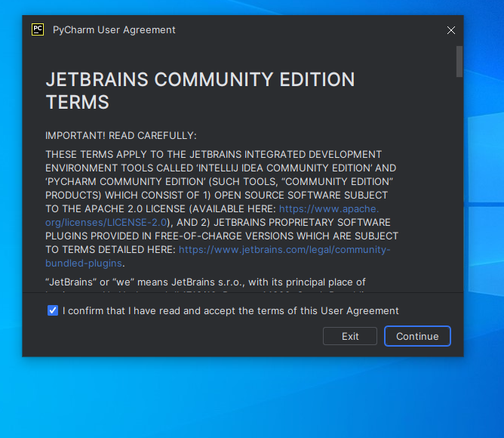504x438 pixels.
Task: Click the 'I confirm that I have read' label
Action: click(x=230, y=310)
